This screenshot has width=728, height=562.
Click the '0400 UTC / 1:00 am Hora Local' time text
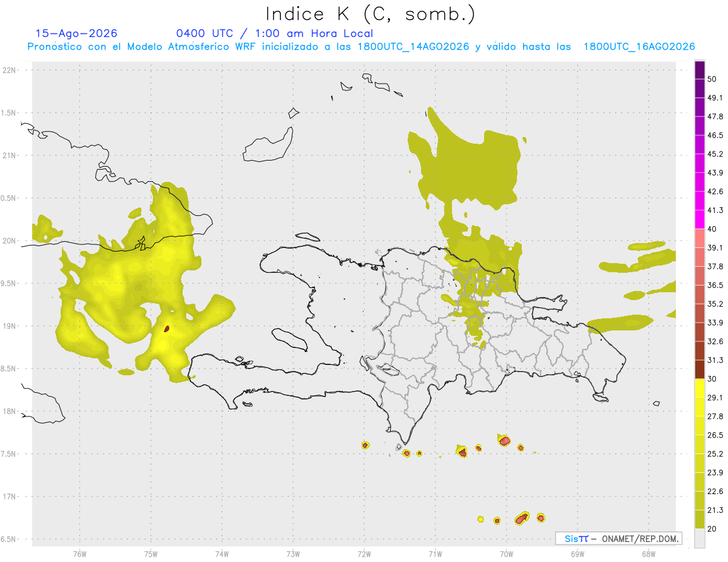(x=275, y=33)
